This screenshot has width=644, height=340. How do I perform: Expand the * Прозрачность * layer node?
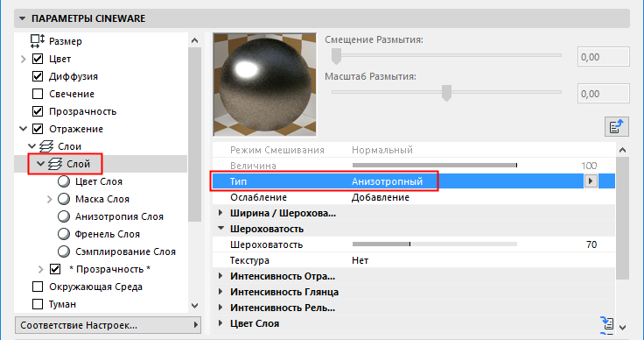[40, 270]
